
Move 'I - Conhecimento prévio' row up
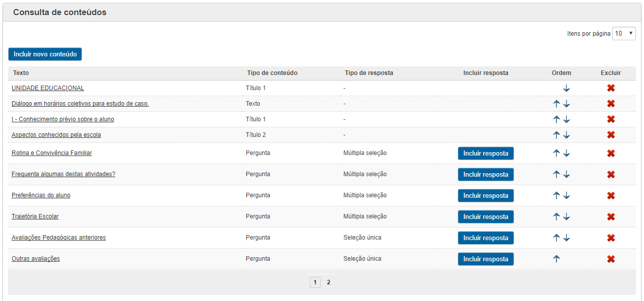(556, 119)
